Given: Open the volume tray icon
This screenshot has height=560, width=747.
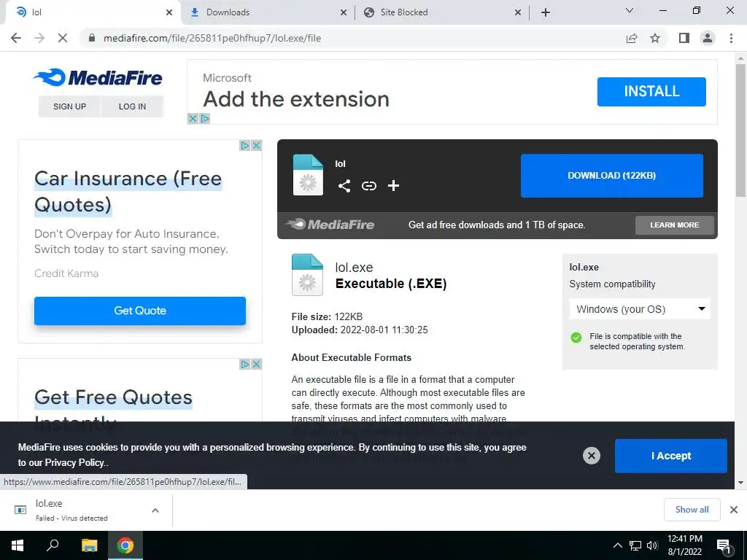Looking at the screenshot, I should [652, 545].
